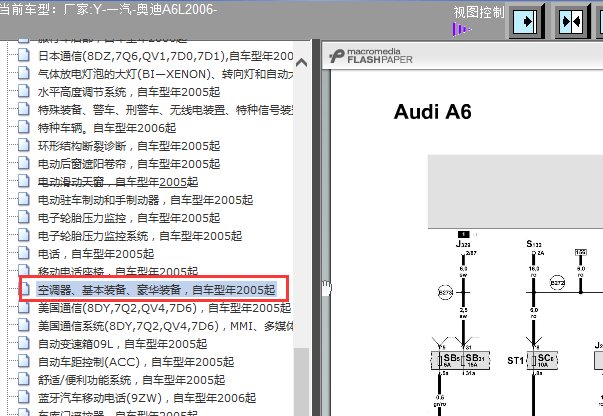Viewport: 603px width, 416px height.
Task: Open 电子轮胎压力监控，自车型年2005起
Action: tap(129, 218)
